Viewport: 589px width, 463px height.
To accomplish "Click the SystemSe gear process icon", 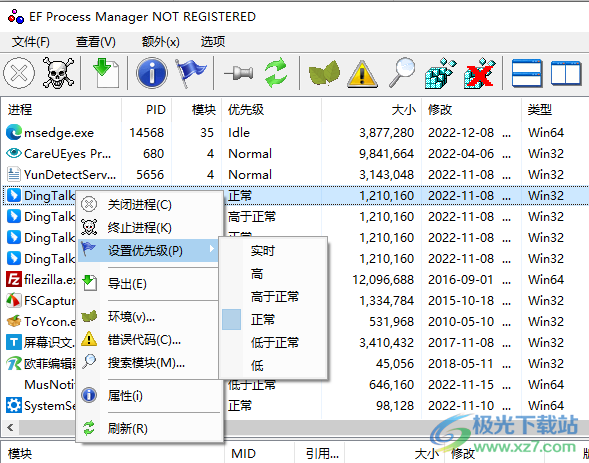I will (14, 406).
